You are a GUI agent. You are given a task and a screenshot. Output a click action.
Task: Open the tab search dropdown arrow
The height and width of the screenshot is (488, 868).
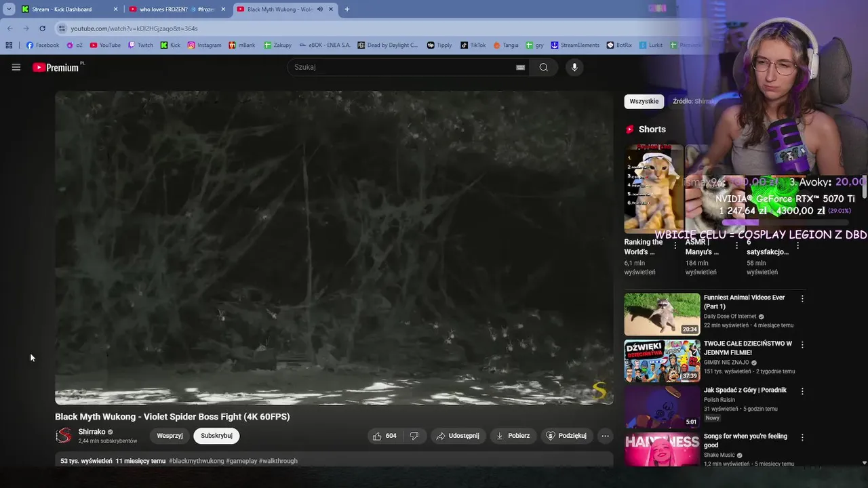coord(9,9)
